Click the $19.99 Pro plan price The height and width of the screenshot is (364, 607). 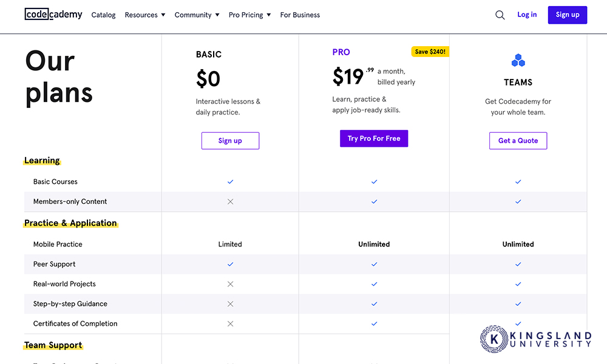353,76
